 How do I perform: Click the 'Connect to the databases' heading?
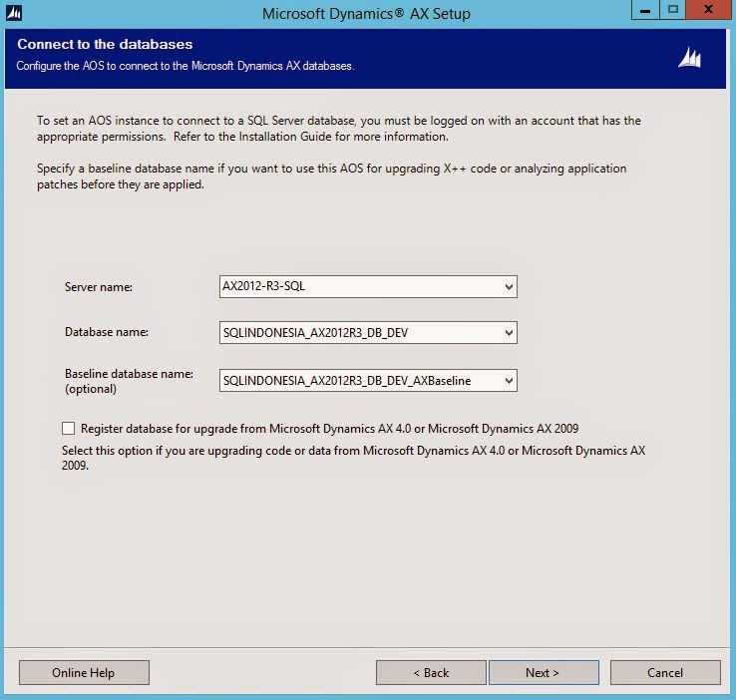[x=105, y=44]
